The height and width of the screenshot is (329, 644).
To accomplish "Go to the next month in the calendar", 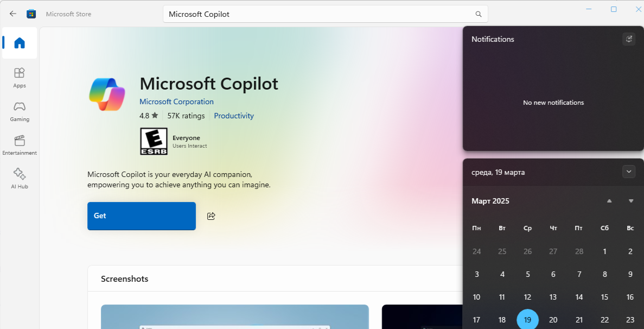I will (x=631, y=201).
